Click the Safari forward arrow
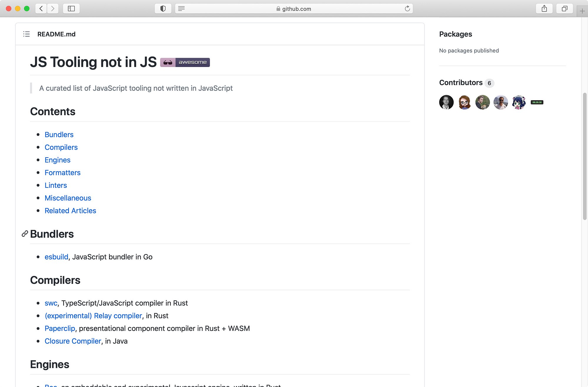This screenshot has height=387, width=588. pos(53,9)
